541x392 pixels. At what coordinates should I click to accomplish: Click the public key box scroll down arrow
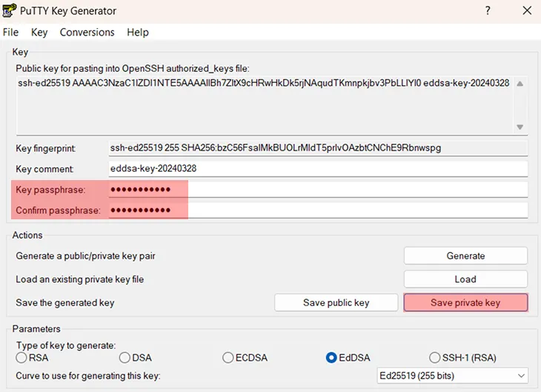[x=520, y=127]
